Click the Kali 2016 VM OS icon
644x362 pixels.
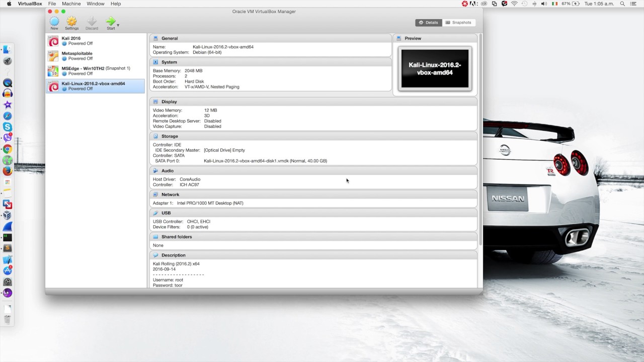pyautogui.click(x=53, y=41)
